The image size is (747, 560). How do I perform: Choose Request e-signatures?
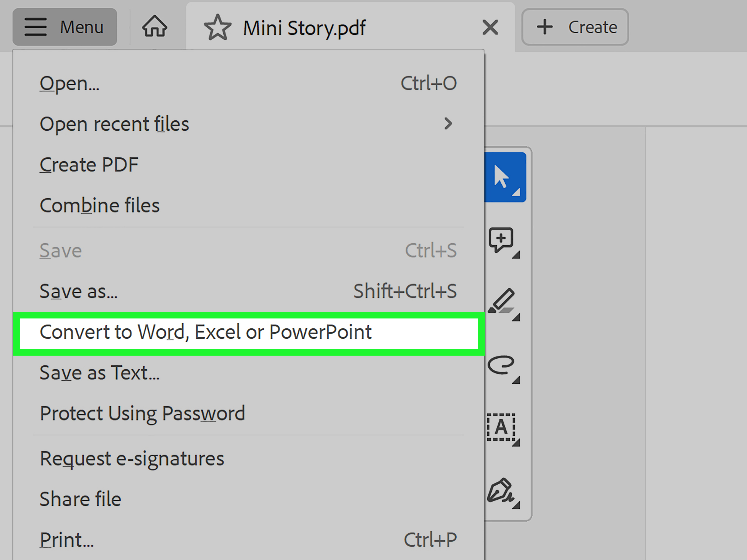click(132, 458)
